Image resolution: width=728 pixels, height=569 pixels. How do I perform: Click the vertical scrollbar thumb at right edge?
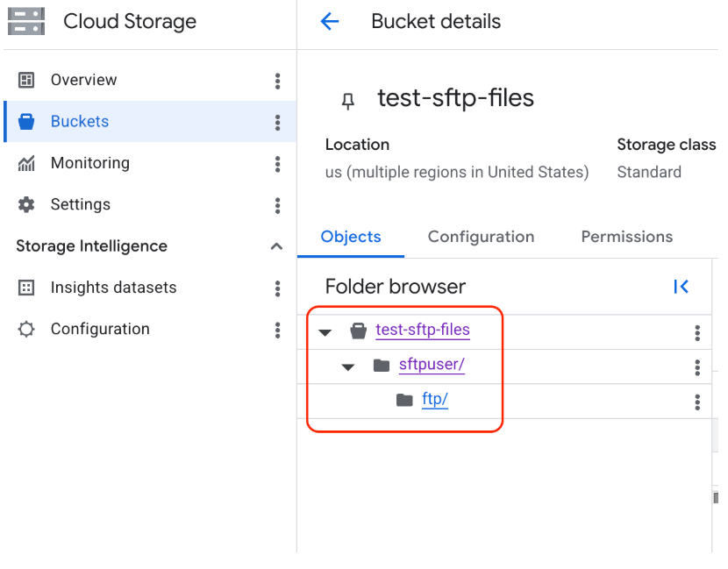click(x=716, y=497)
